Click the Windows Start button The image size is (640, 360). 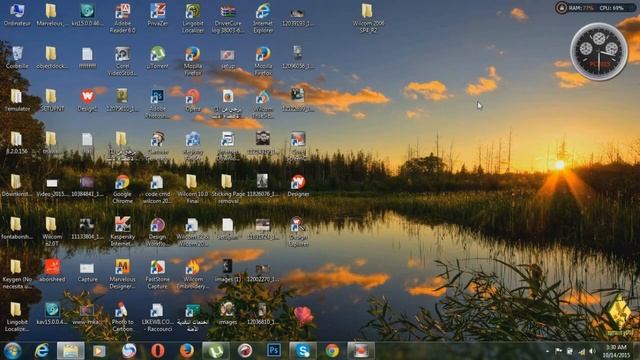click(12, 351)
